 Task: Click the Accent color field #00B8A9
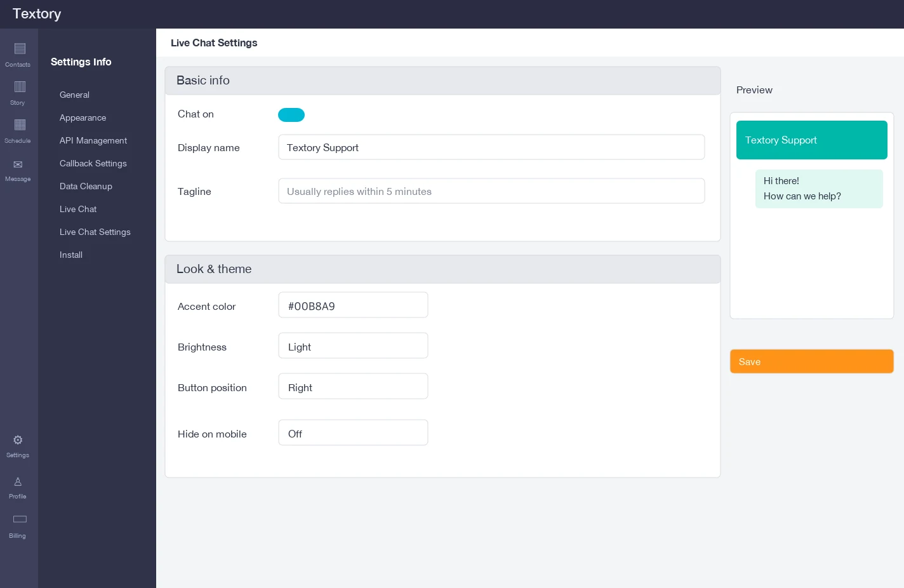point(353,305)
